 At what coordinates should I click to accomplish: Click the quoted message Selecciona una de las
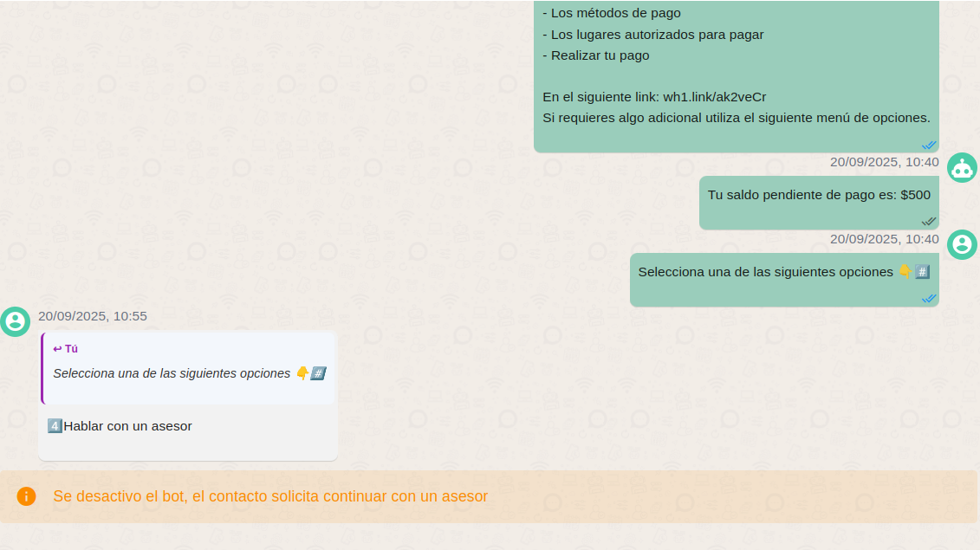click(172, 373)
